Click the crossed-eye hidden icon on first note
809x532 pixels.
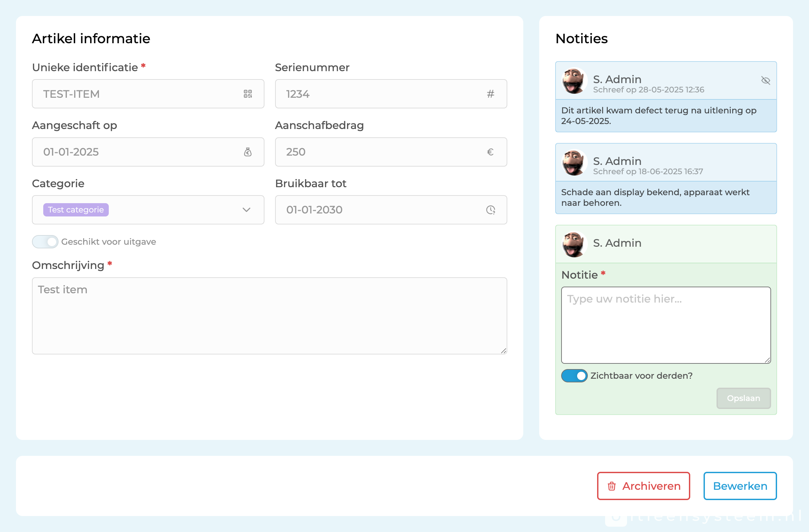pyautogui.click(x=765, y=80)
